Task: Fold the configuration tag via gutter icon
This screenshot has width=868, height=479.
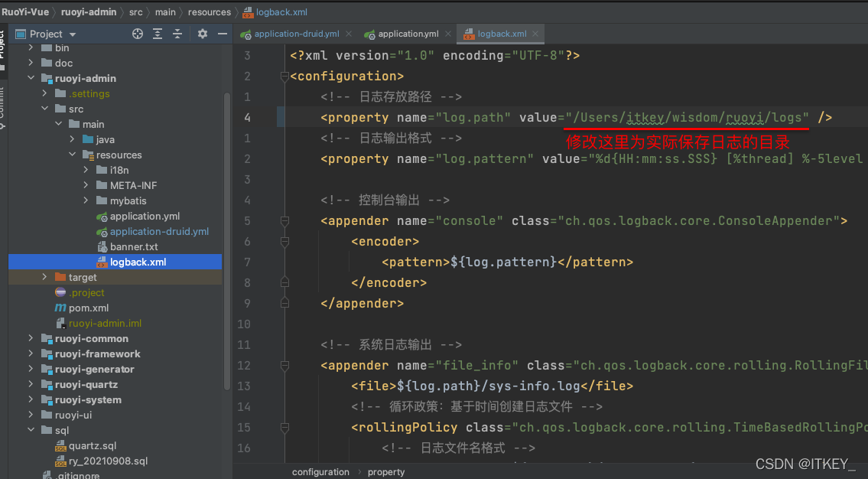Action: tap(284, 77)
